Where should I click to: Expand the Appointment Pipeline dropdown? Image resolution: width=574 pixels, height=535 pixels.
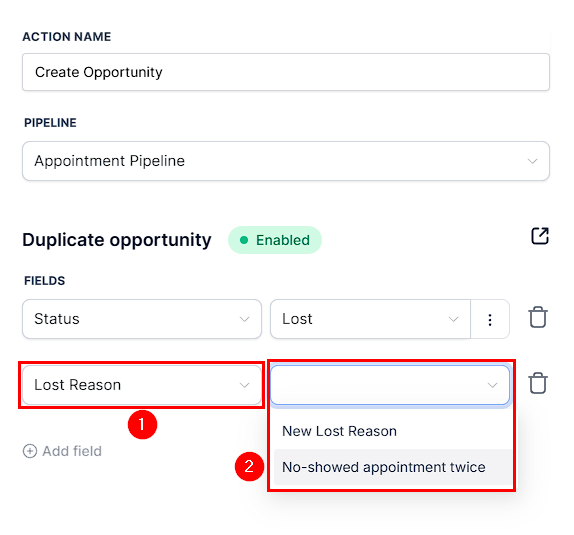pyautogui.click(x=286, y=161)
